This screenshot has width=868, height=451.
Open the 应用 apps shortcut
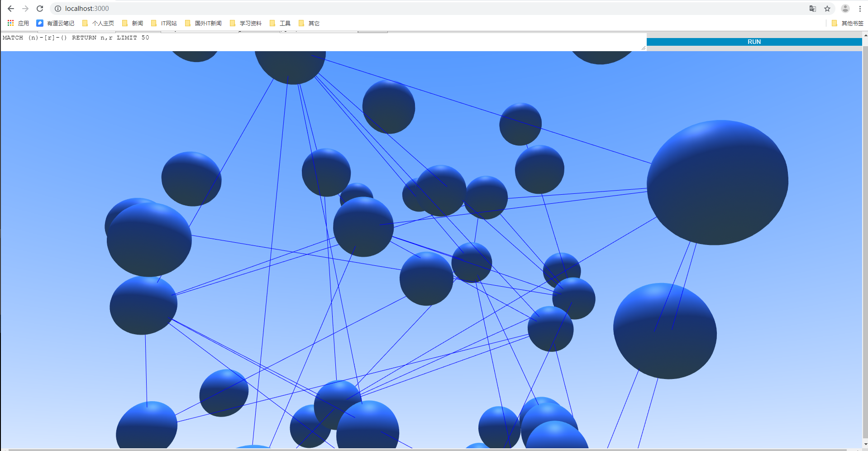click(x=18, y=23)
